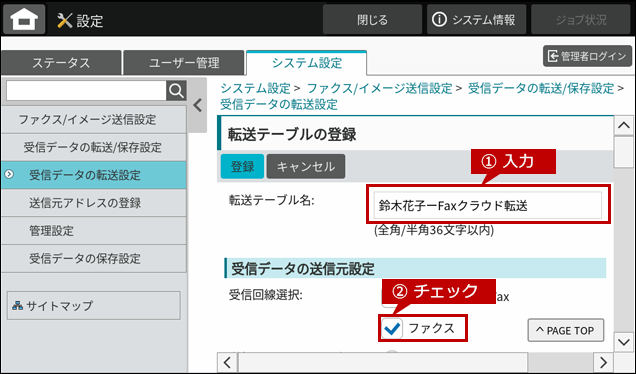The height and width of the screenshot is (374, 636).
Task: Open ジョブ状況 job status button
Action: coord(581,19)
